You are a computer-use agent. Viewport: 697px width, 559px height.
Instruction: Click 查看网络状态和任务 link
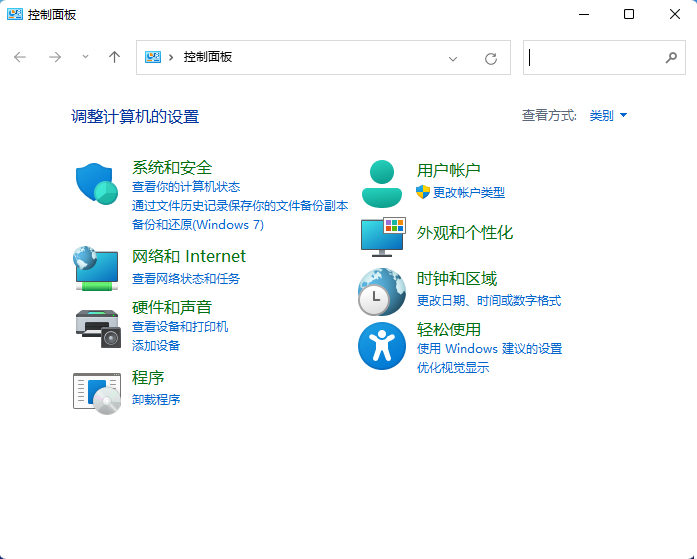[186, 279]
